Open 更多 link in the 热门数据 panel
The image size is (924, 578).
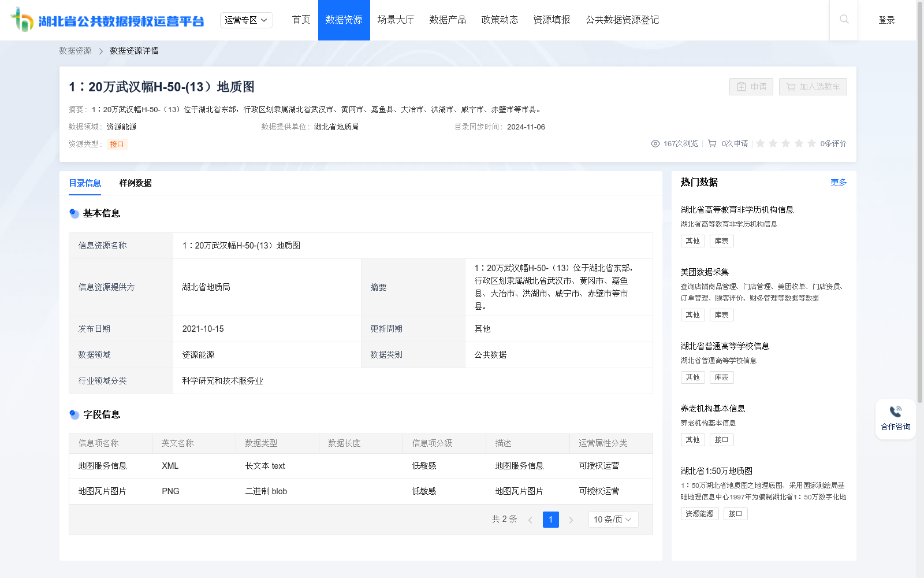(x=839, y=182)
